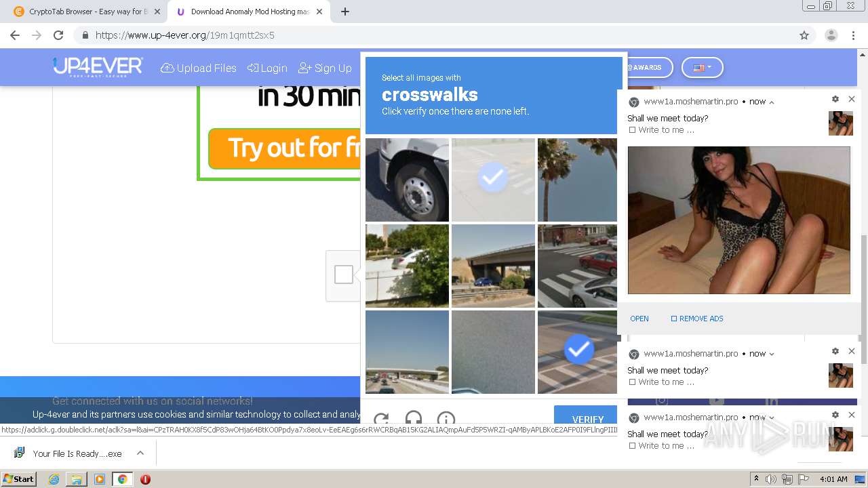Open settings gear of second notification
Screen dimensions: 868x488
(x=835, y=351)
